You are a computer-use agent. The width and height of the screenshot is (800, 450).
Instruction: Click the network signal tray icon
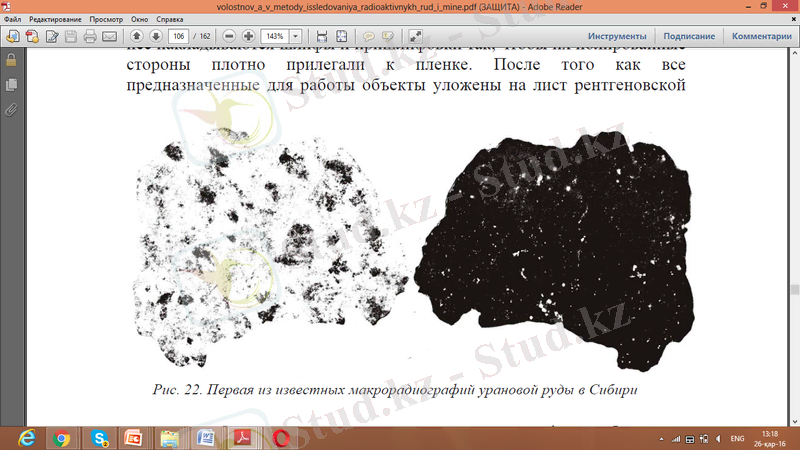(x=676, y=439)
